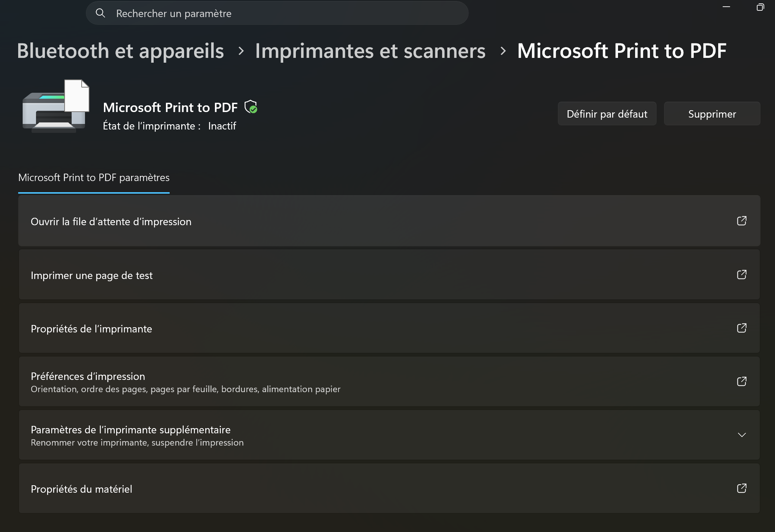Click the Microsoft Print to PDF printer icon

pyautogui.click(x=56, y=106)
